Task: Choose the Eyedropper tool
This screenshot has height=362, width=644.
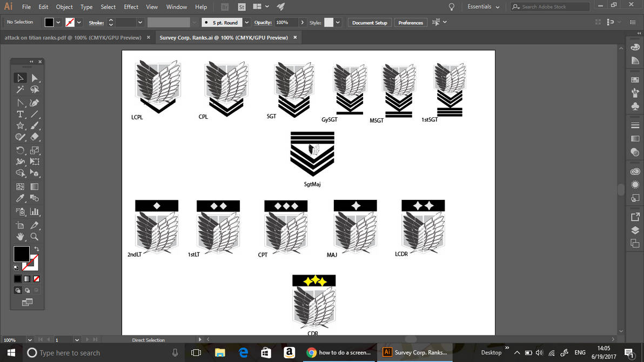Action: 19,198
